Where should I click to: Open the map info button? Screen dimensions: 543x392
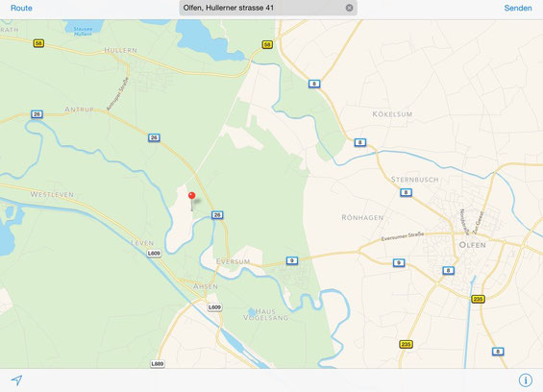pos(526,380)
